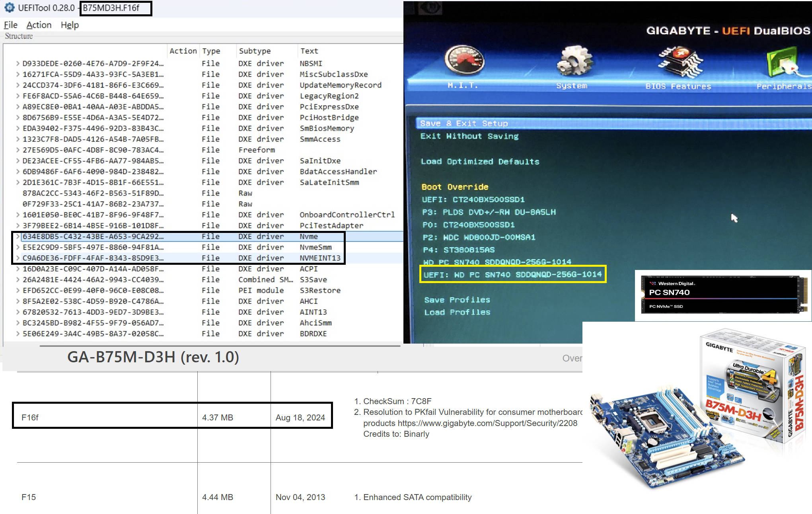Expand the NvmeSmm driver entry
Screen dimensions: 812x514
click(18, 247)
